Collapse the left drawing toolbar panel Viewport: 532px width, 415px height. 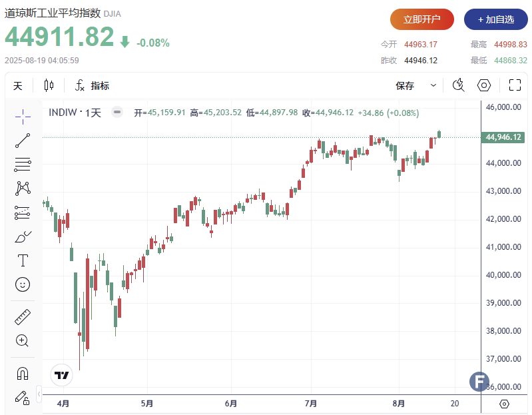tap(39, 394)
